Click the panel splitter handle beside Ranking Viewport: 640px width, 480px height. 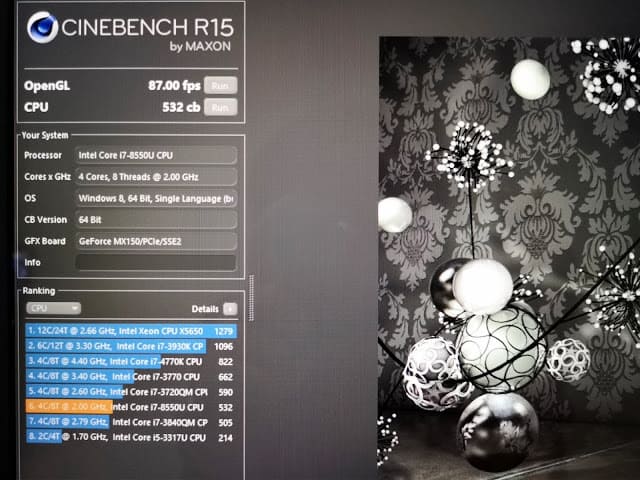tap(251, 298)
